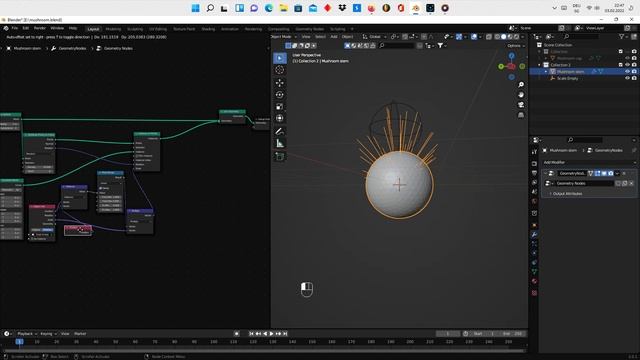The image size is (640, 360).
Task: Select the Cursor tool in viewport toolbar
Action: pyautogui.click(x=280, y=70)
